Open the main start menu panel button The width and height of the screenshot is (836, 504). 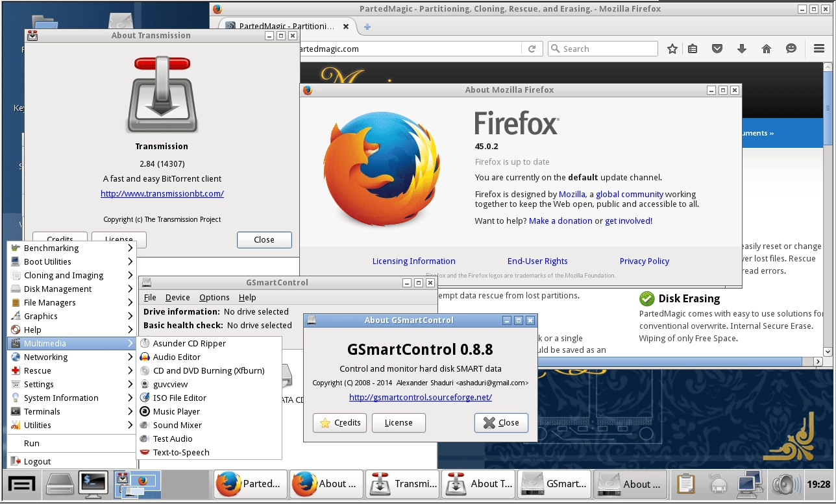[21, 484]
